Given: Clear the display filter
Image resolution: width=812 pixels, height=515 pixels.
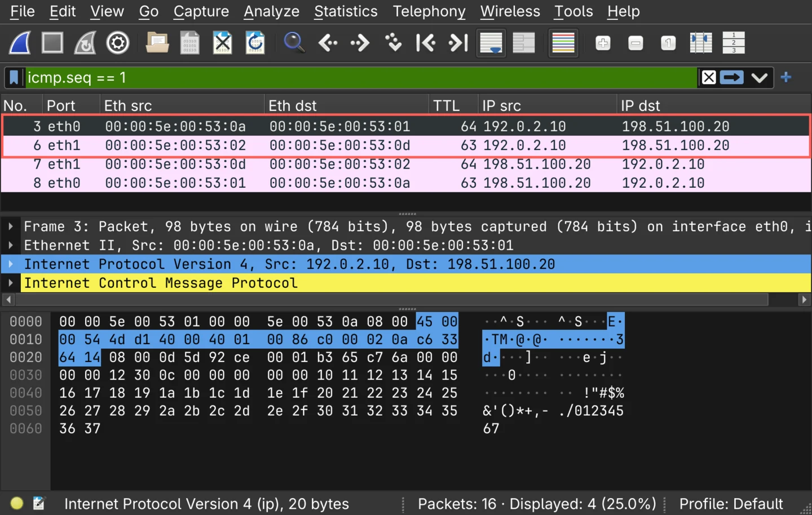Looking at the screenshot, I should (709, 78).
